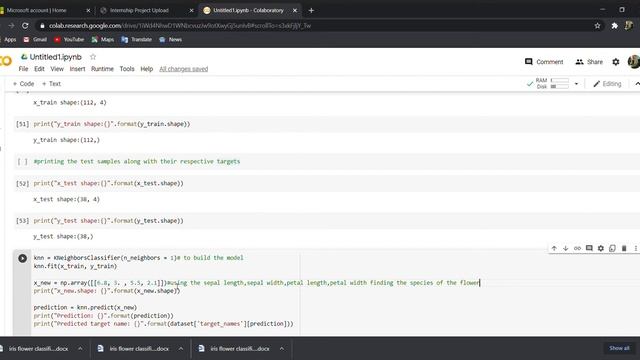Screen dimensions: 640x360
Task: Rename notebook title Untitled1.ipynb
Action: point(56,57)
